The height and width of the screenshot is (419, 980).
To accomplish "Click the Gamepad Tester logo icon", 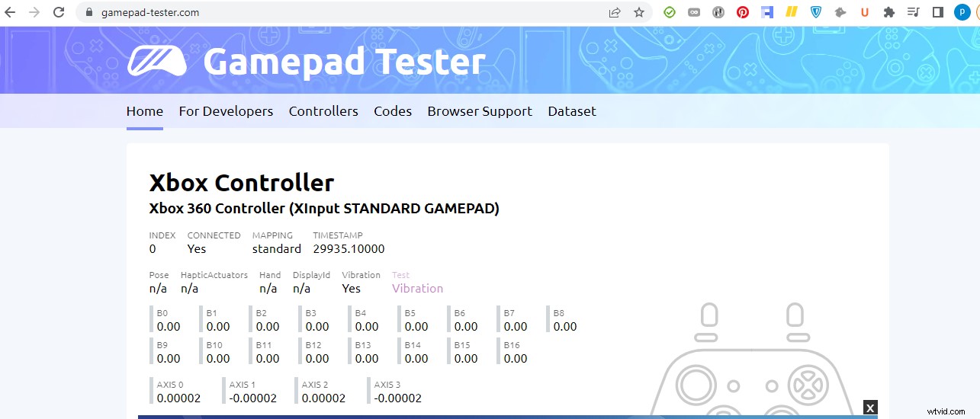I will coord(156,62).
